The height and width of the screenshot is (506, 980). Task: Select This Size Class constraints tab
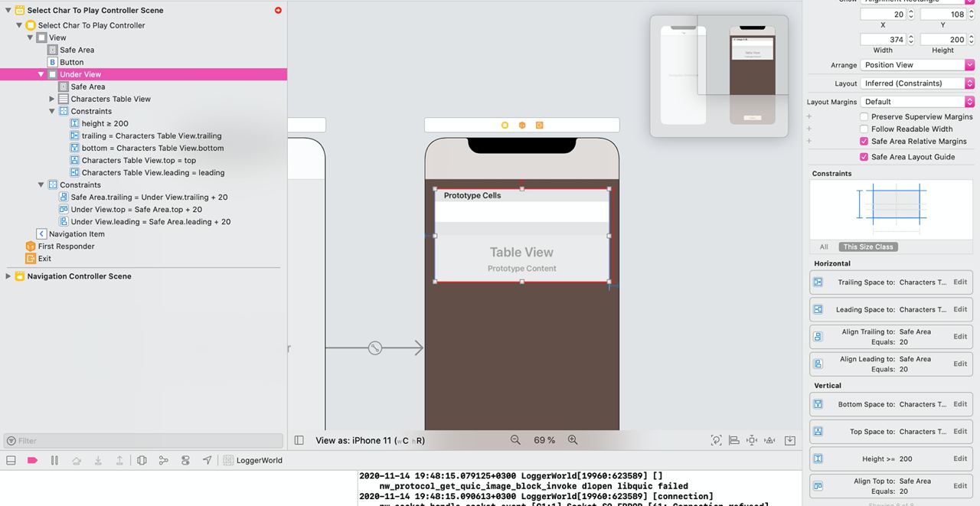pyautogui.click(x=868, y=246)
